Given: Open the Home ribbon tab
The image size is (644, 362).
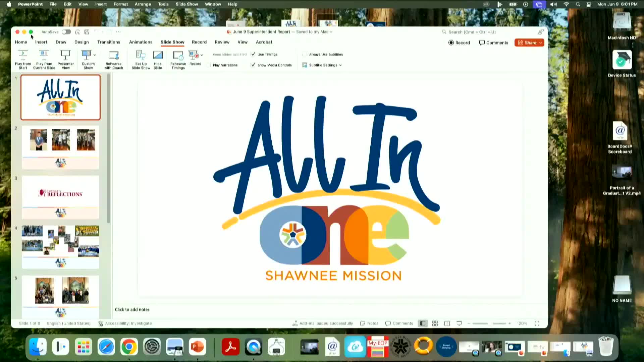Looking at the screenshot, I should pos(21,42).
